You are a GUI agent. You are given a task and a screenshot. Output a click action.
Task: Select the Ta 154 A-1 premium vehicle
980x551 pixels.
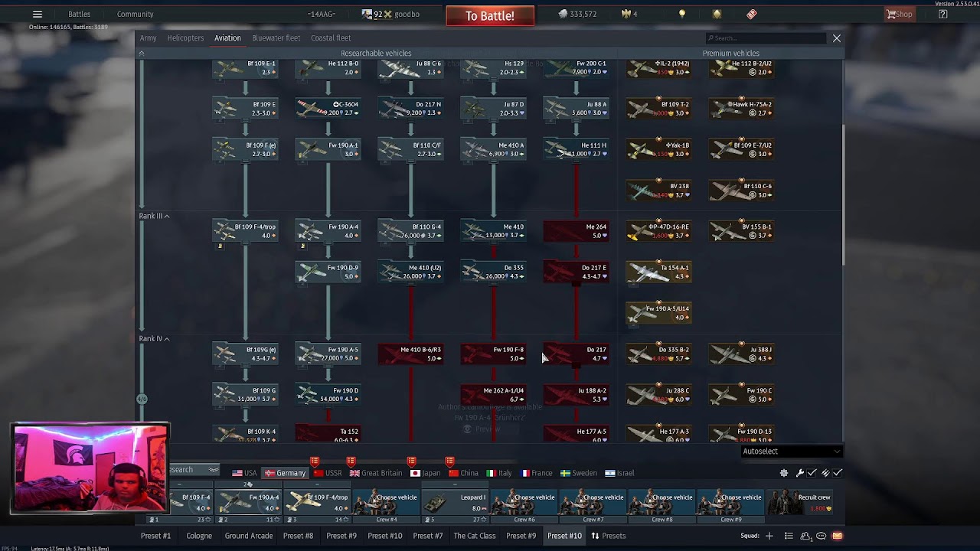(x=659, y=272)
